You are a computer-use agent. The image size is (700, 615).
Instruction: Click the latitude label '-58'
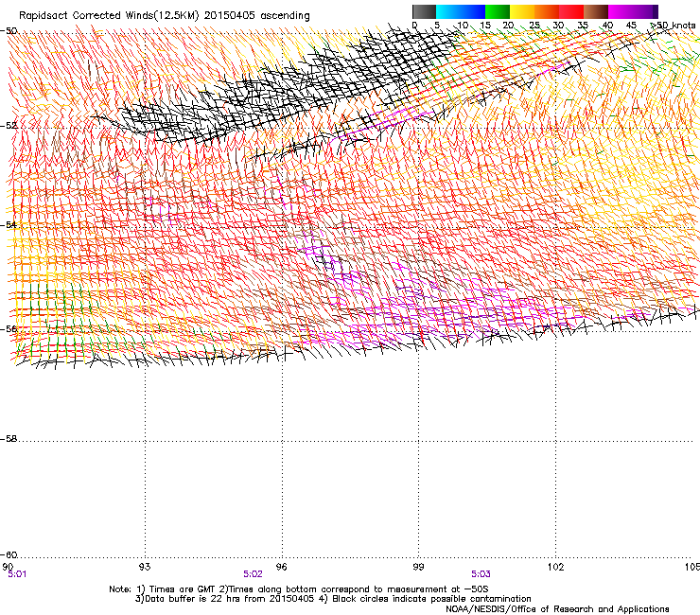point(9,439)
